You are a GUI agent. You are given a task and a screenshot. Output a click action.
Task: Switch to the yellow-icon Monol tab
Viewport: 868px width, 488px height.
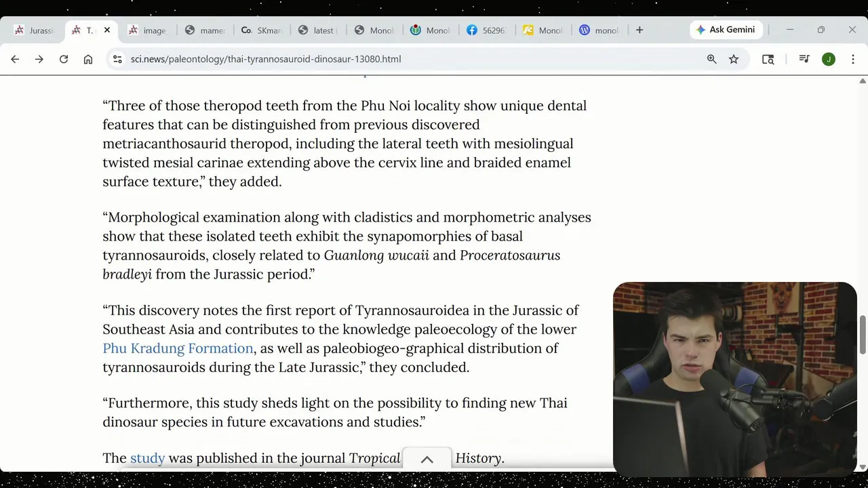coord(543,30)
